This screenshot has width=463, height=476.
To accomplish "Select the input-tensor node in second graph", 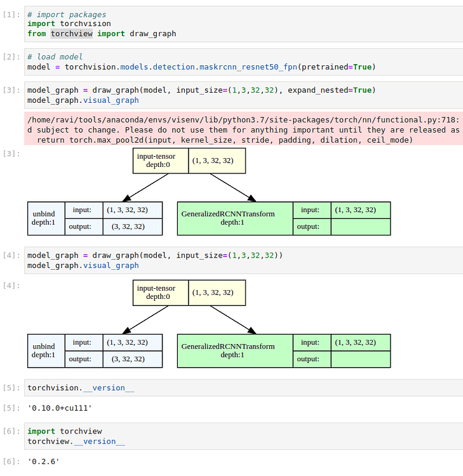I will [x=156, y=293].
